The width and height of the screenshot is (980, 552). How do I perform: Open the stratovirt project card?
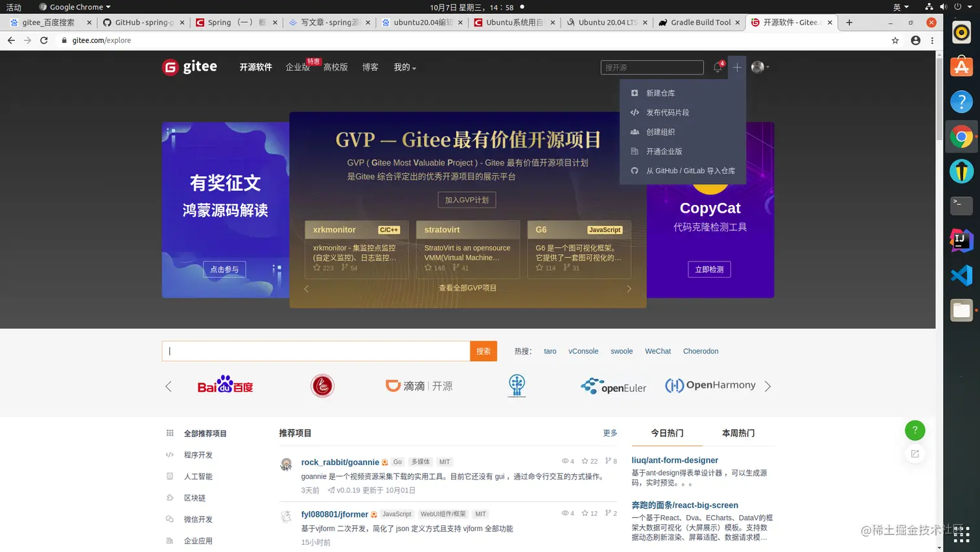tap(468, 250)
